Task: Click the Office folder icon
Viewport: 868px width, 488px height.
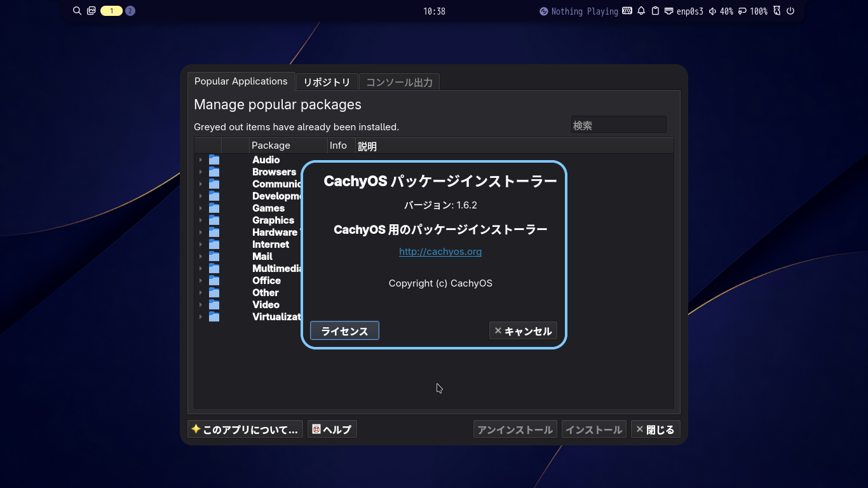Action: (x=214, y=281)
